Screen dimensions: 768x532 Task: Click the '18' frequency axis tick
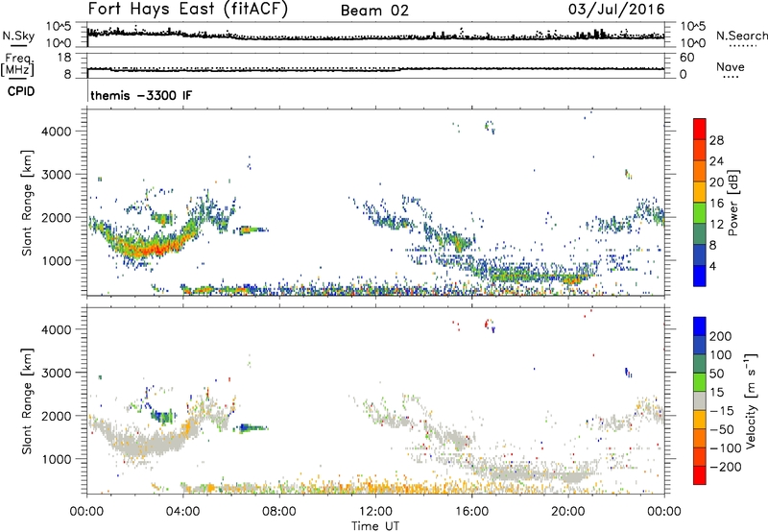[x=64, y=58]
